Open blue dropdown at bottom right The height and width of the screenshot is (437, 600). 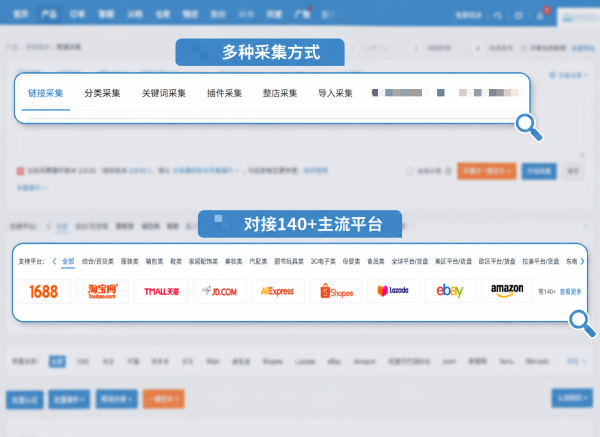click(572, 398)
